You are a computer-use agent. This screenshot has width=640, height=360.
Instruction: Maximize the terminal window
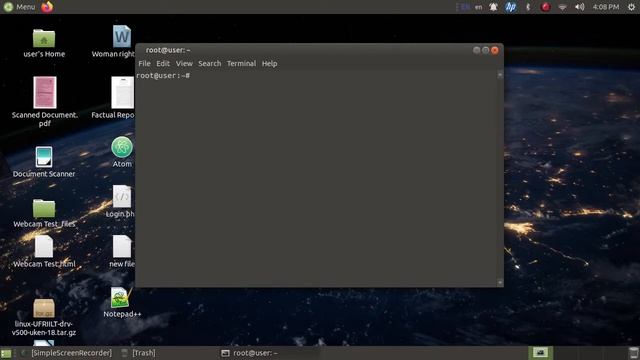pos(485,50)
